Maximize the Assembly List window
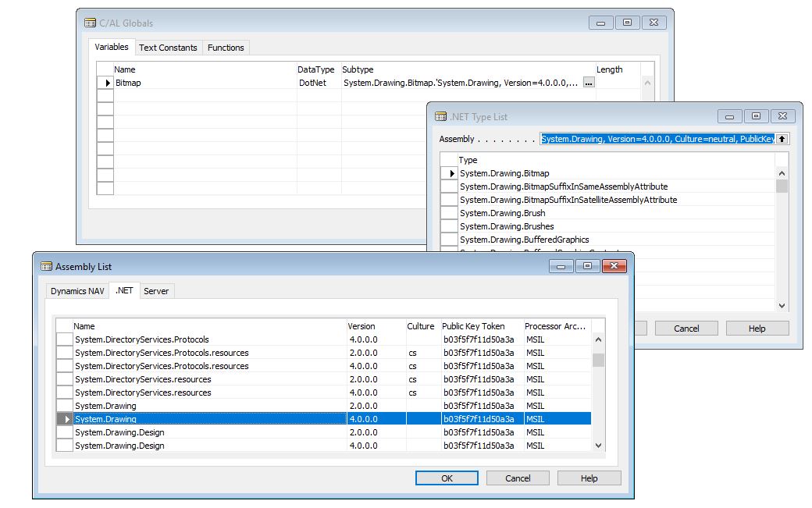812x508 pixels. coord(587,266)
